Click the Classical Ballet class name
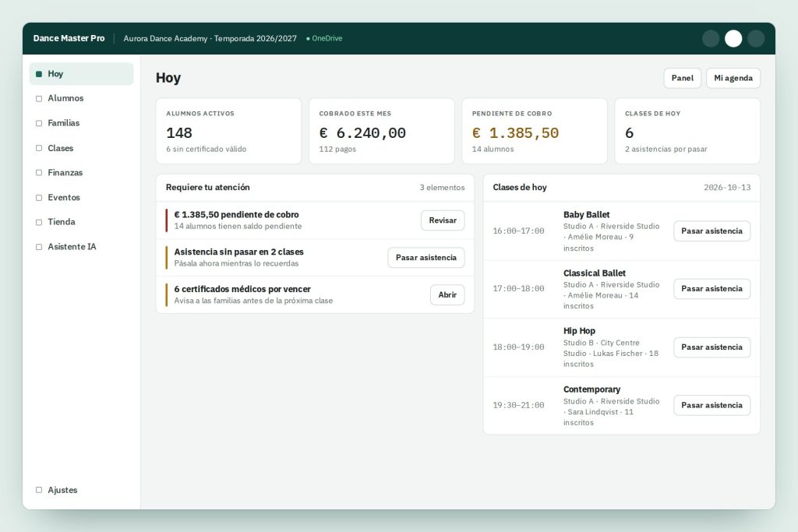Viewport: 798px width, 532px height. [x=595, y=273]
